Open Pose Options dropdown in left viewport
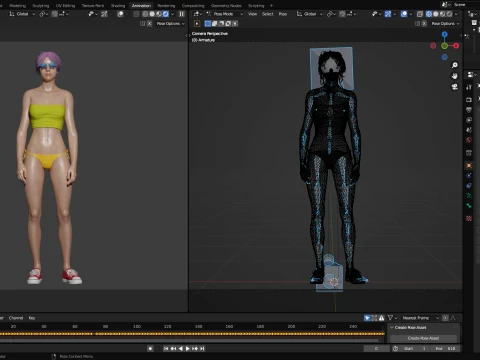This screenshot has width=480, height=360. [170, 24]
